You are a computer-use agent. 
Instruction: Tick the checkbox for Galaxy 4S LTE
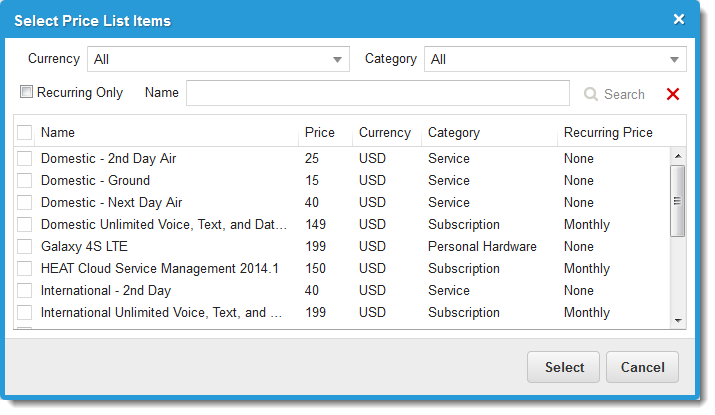(x=25, y=247)
